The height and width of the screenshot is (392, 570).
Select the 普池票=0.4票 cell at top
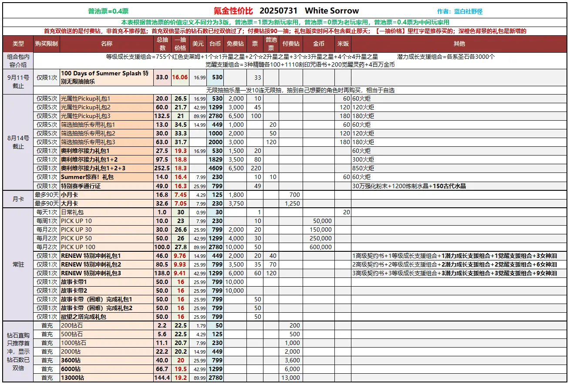pos(108,12)
